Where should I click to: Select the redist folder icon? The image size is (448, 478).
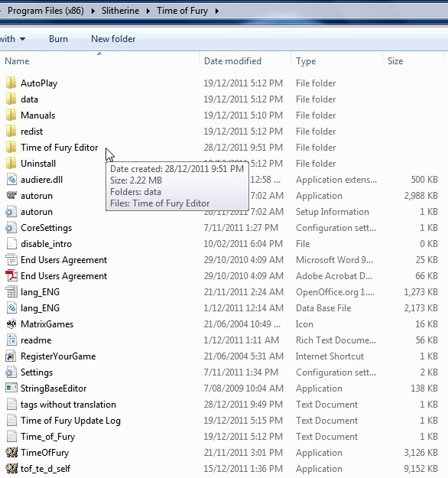pyautogui.click(x=11, y=132)
